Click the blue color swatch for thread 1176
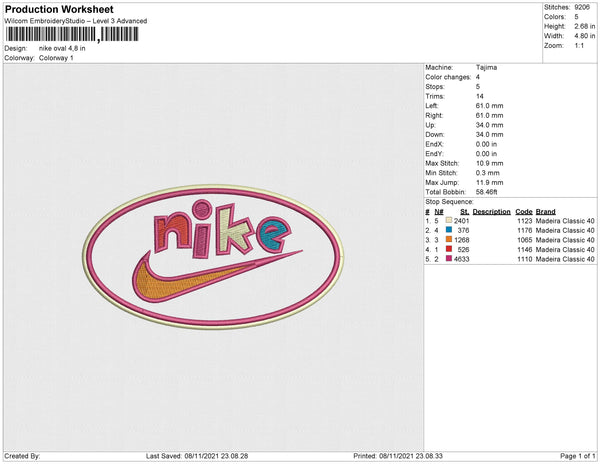The width and height of the screenshot is (600, 464). [x=449, y=230]
